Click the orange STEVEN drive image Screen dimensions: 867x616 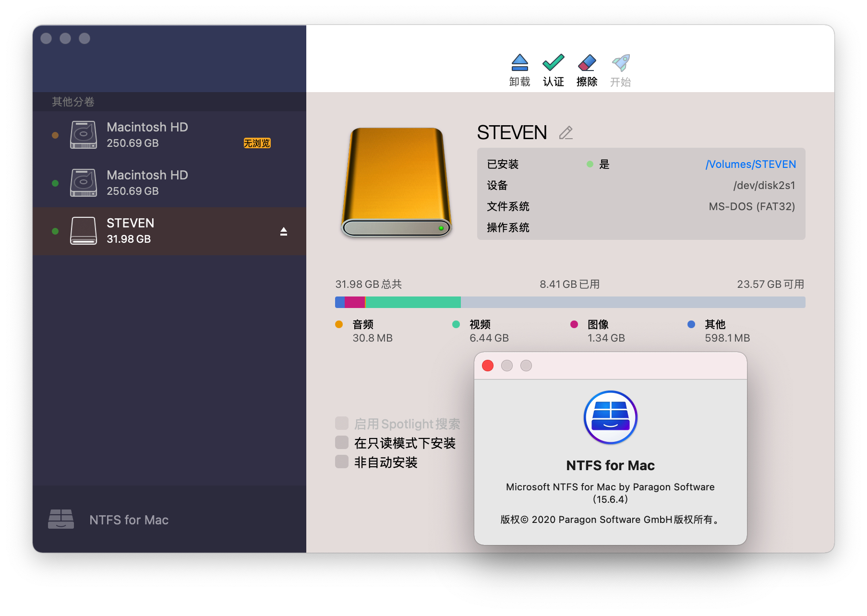point(397,182)
